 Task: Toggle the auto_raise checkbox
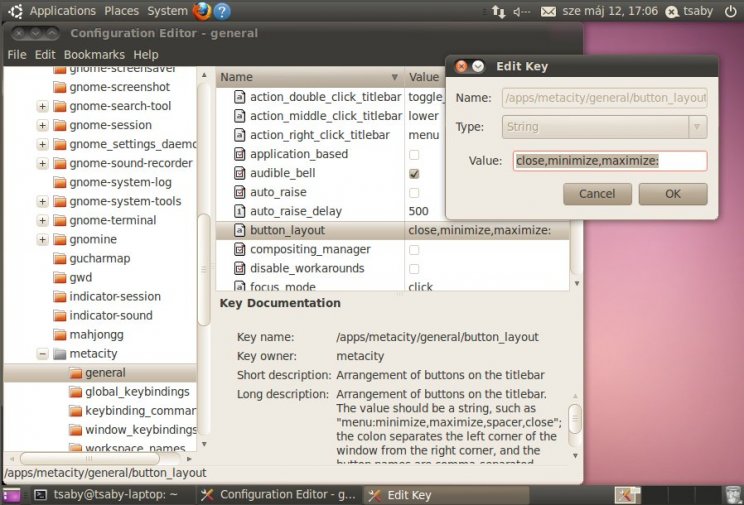pyautogui.click(x=414, y=193)
